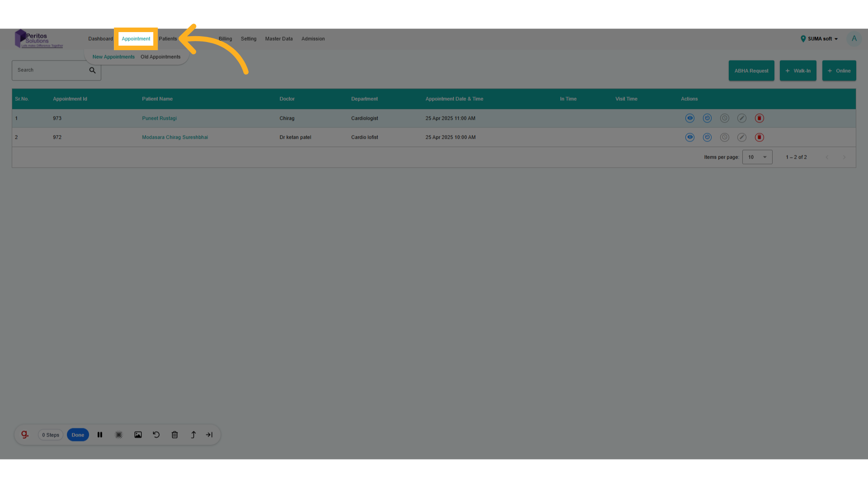Open the Master Data menu

278,39
